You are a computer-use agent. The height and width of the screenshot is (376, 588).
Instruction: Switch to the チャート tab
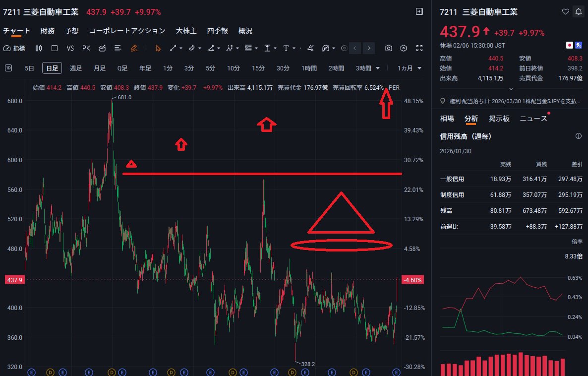(x=16, y=31)
